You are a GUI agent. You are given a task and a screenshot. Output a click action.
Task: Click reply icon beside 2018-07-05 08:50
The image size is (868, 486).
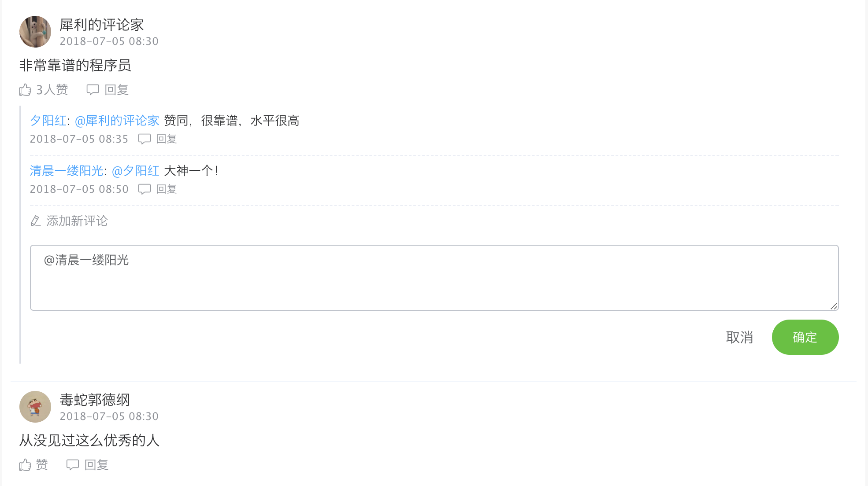click(x=145, y=189)
